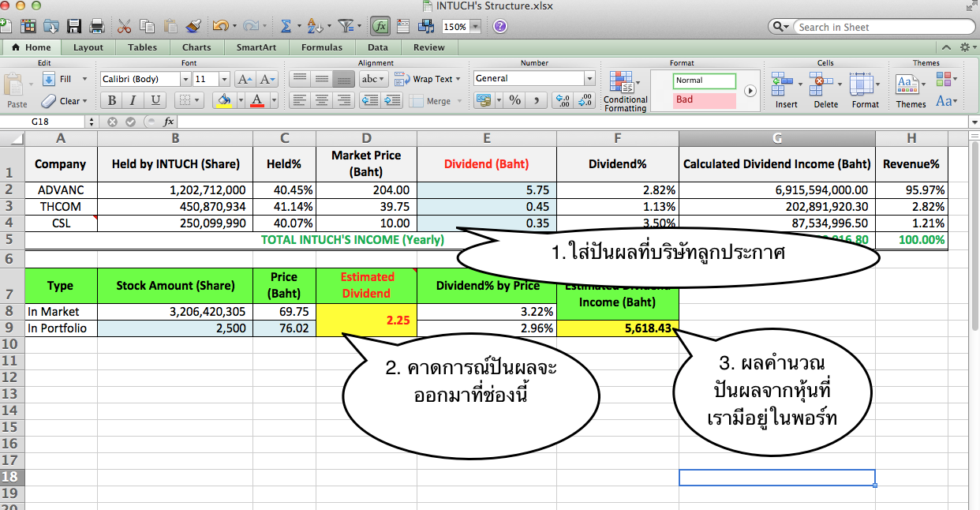Open borders dropdown in Font group
The height and width of the screenshot is (510, 980).
click(197, 100)
